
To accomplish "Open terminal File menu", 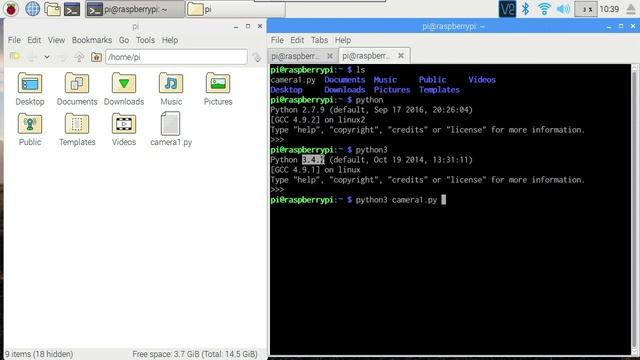I will click(x=277, y=40).
